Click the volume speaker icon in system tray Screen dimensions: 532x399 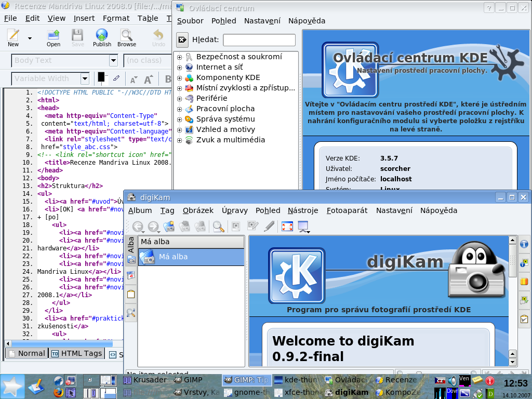452,381
